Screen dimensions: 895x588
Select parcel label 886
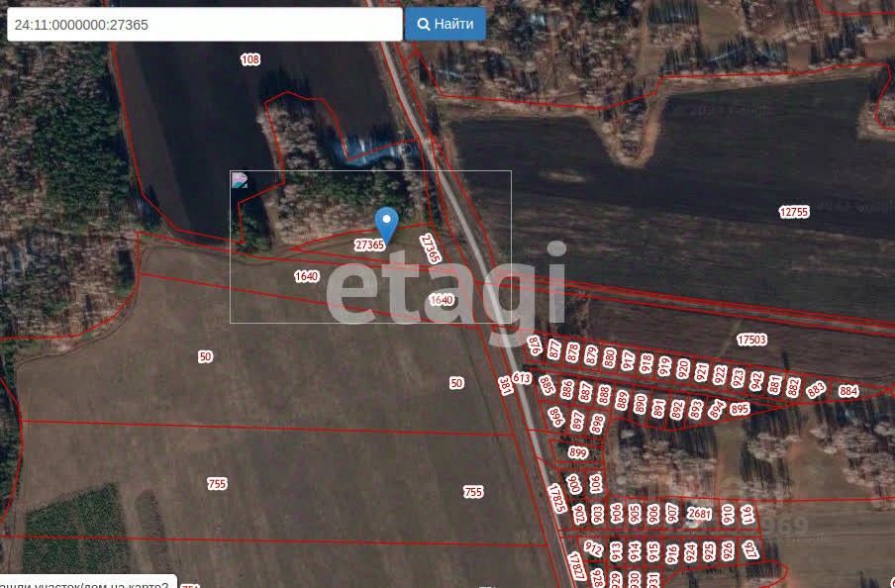pyautogui.click(x=566, y=389)
